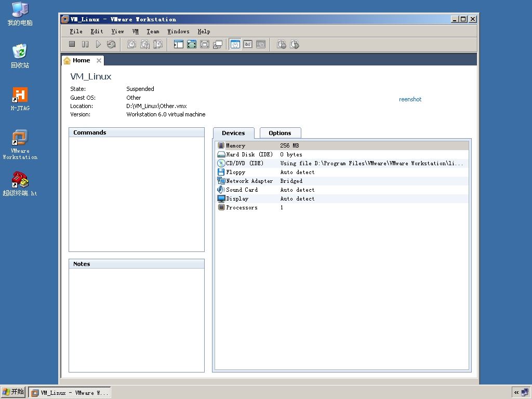Click the 'Suspended' state value

[x=140, y=89]
